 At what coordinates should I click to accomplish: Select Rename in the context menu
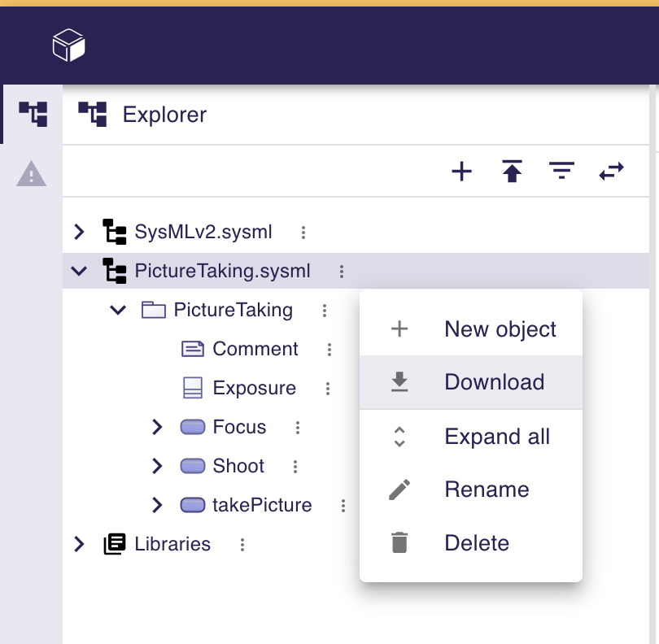(x=487, y=489)
